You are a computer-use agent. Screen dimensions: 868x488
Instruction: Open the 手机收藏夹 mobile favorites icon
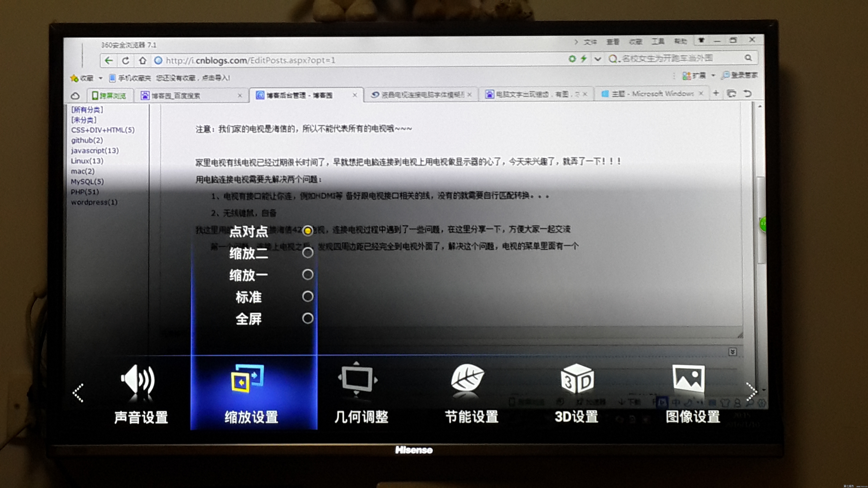(112, 78)
